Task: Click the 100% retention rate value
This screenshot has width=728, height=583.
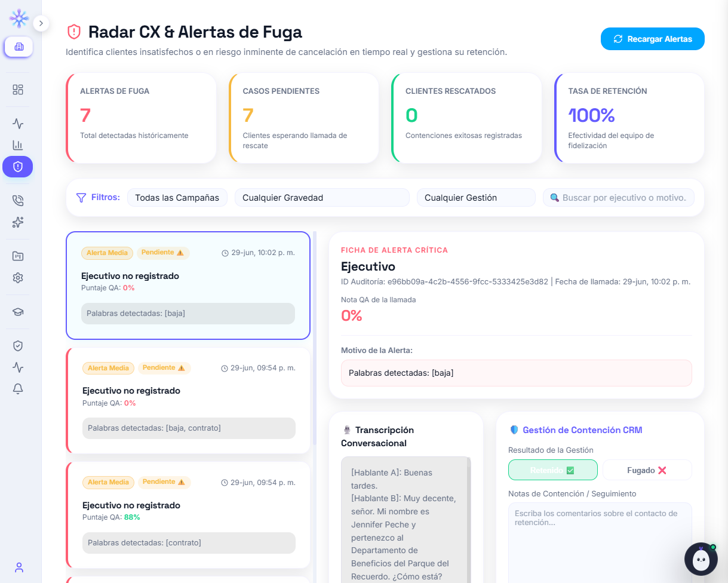Action: [x=591, y=115]
